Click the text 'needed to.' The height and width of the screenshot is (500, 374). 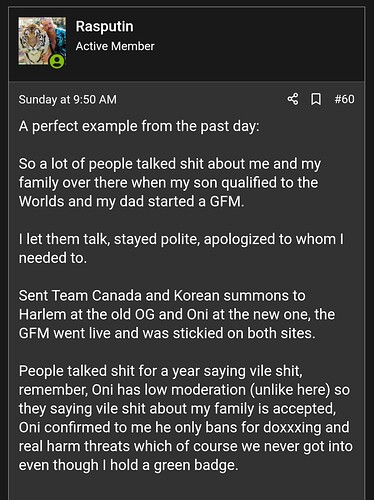53,258
